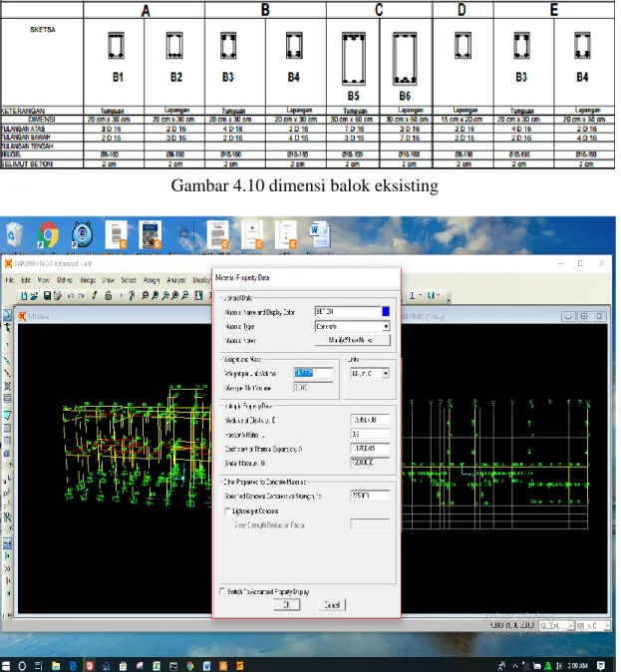Click the Refresh Window pencil icon
This screenshot has height=672, width=621.
coord(95,296)
